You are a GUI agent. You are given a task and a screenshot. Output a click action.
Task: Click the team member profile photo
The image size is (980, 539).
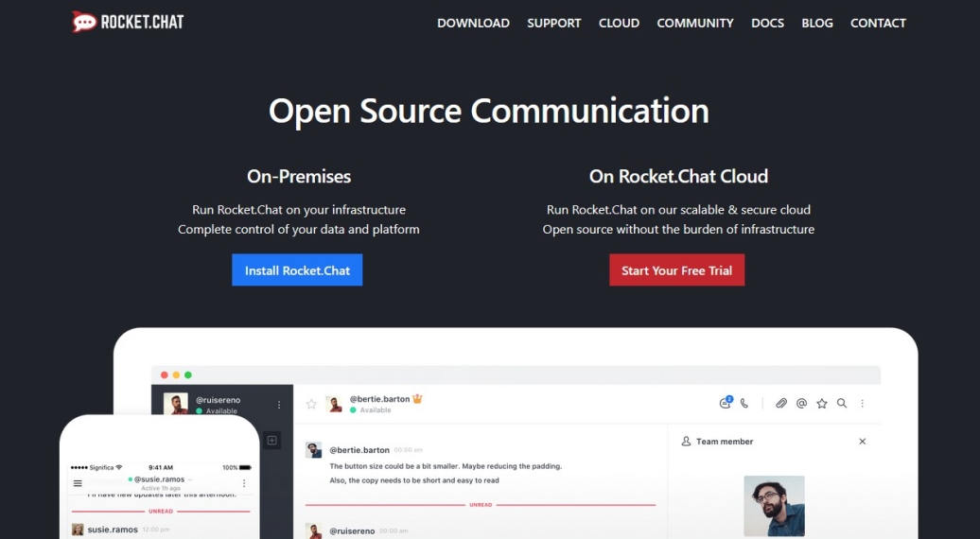[774, 506]
